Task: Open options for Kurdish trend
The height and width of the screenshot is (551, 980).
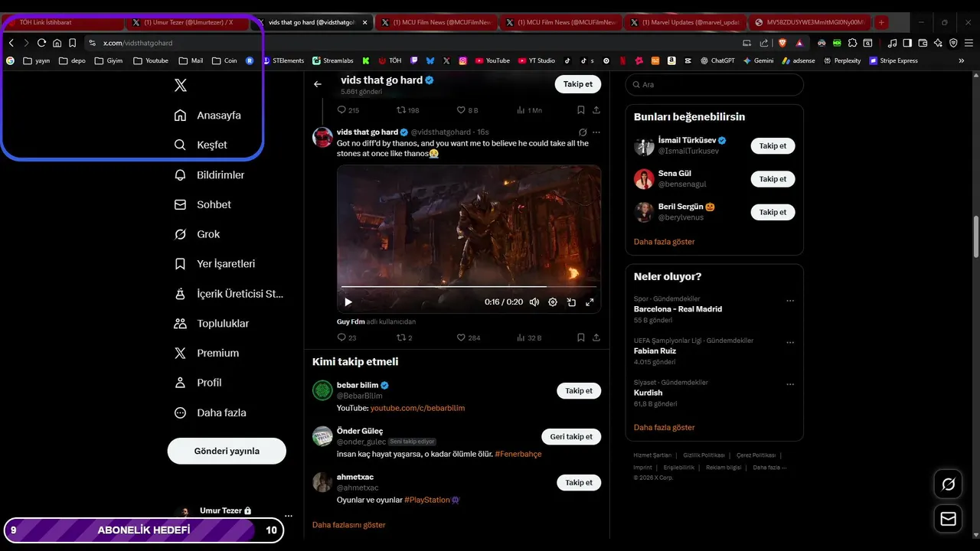Action: tap(790, 384)
